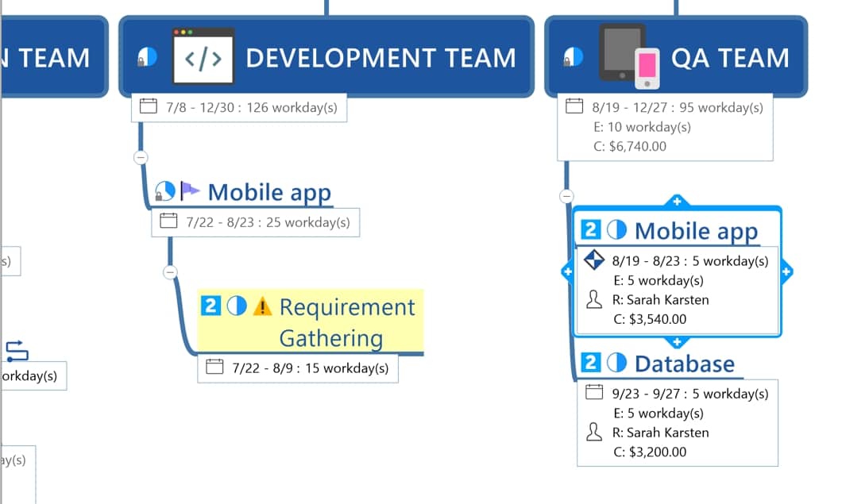This screenshot has width=842, height=504.
Task: Click the code window icon on Development Team
Action: pyautogui.click(x=203, y=56)
